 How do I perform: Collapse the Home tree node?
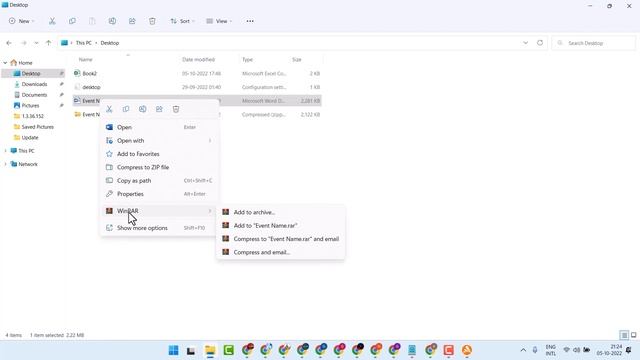[5, 63]
